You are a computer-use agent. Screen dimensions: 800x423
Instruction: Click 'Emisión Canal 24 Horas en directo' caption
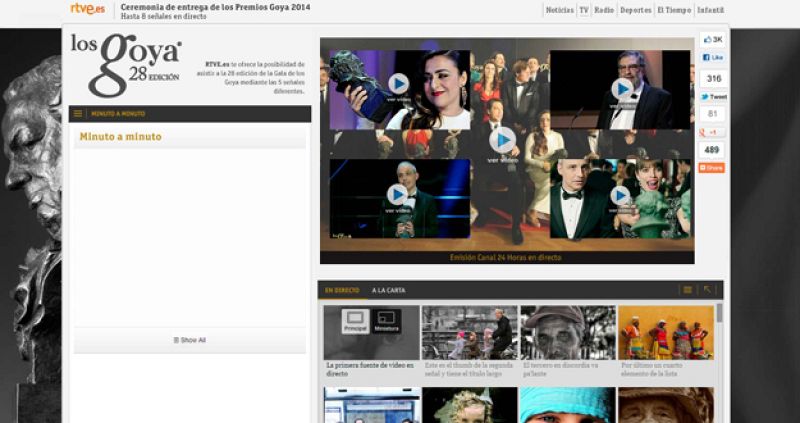pyautogui.click(x=506, y=258)
